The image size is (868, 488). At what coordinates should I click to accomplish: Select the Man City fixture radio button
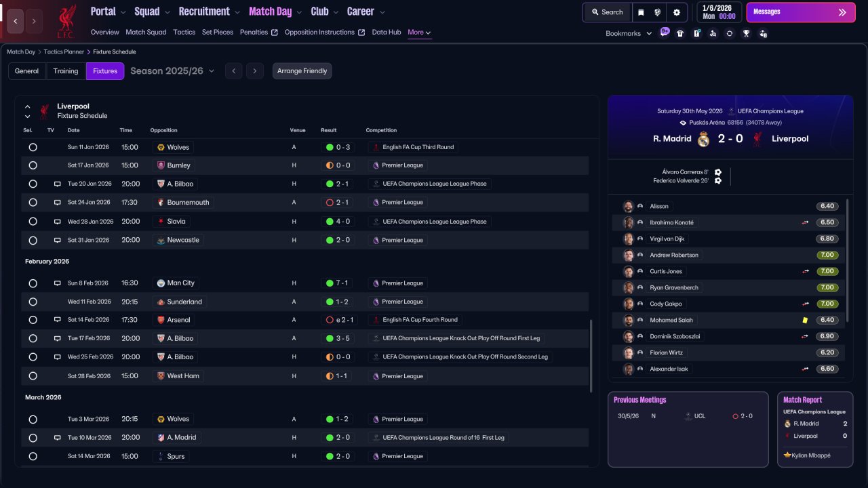click(33, 283)
